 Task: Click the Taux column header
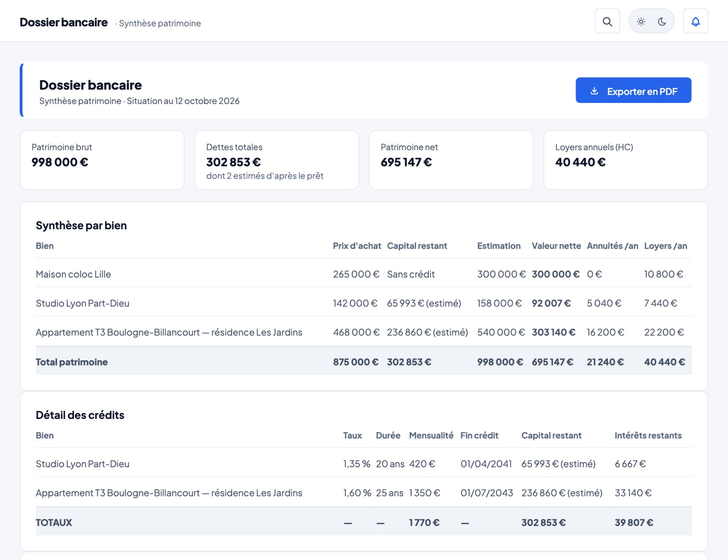pyautogui.click(x=353, y=436)
